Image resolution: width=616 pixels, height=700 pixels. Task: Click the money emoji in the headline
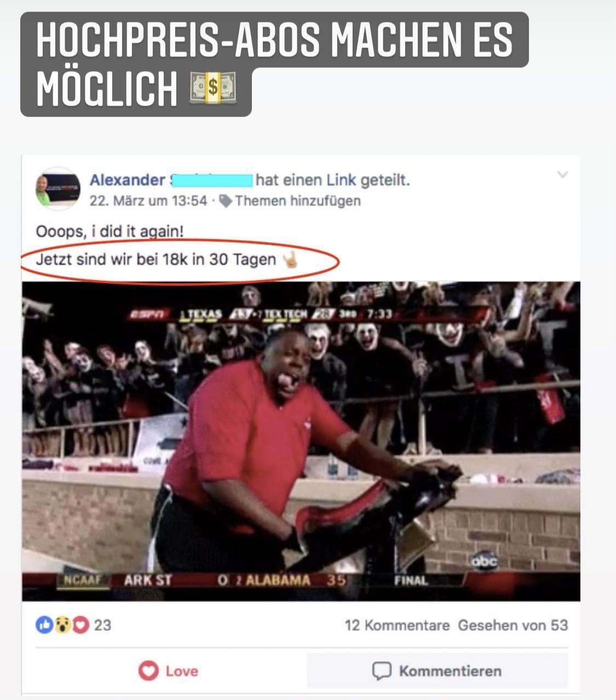[x=213, y=88]
